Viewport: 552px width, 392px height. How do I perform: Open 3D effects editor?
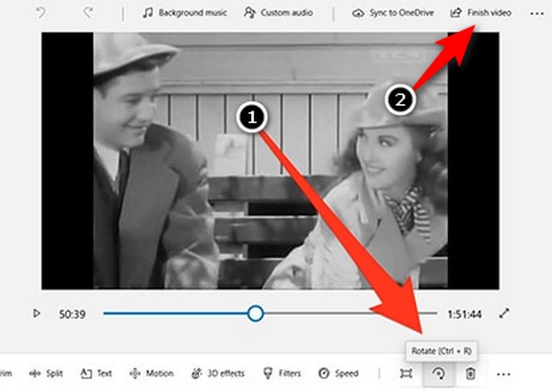pos(217,374)
